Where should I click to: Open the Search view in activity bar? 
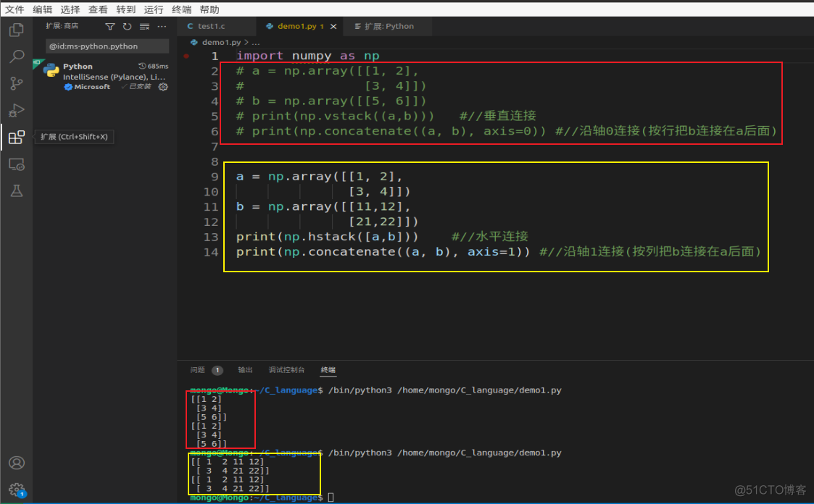17,56
